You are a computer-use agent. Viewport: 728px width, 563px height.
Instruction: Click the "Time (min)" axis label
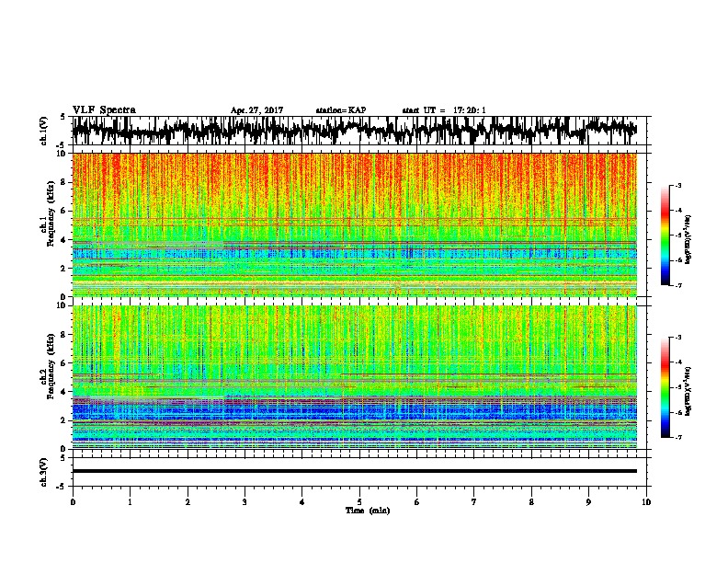[368, 511]
